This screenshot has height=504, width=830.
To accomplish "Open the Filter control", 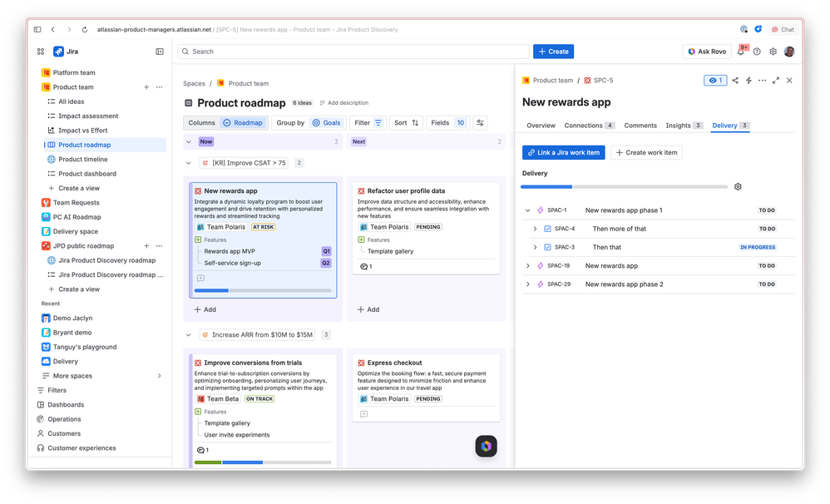I will [368, 123].
